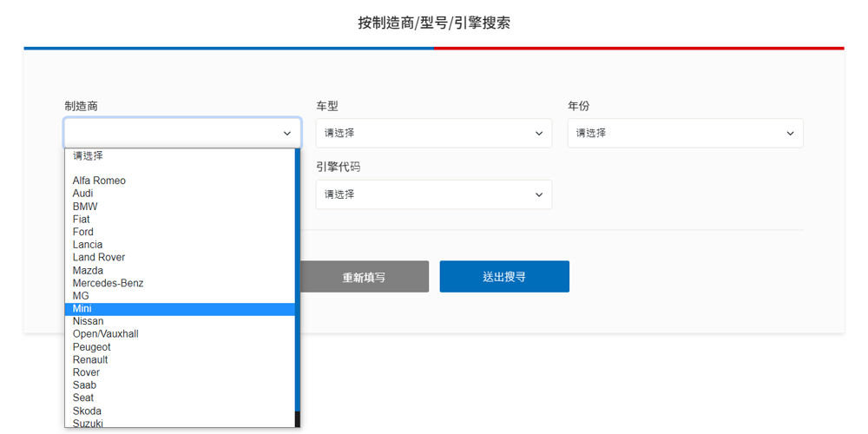Choose Alfa Romeo from manufacturer list

coord(180,181)
